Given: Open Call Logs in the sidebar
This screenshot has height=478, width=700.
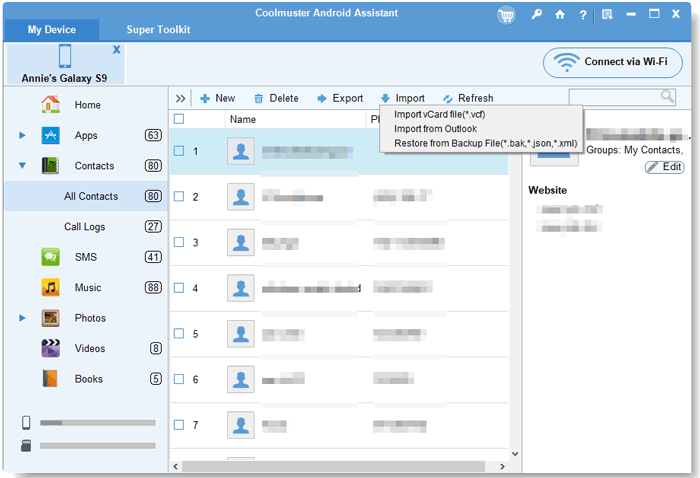Looking at the screenshot, I should click(x=86, y=227).
